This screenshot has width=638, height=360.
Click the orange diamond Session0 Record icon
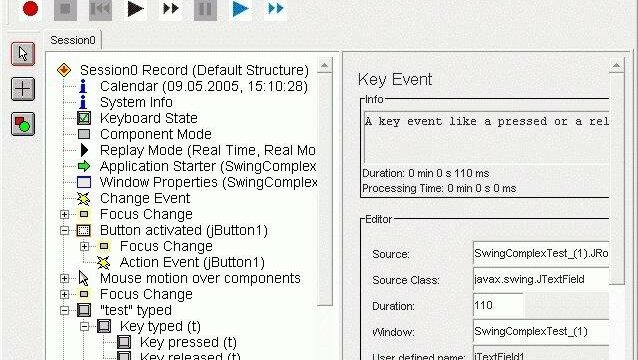(64, 70)
